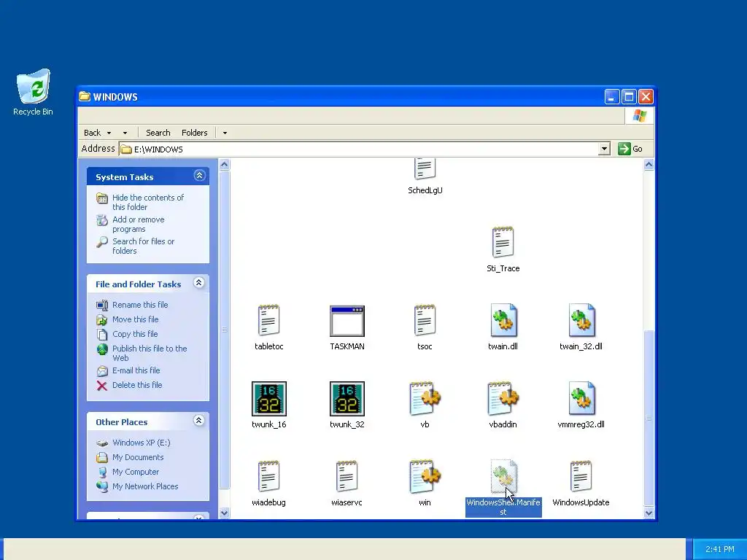Open My Network Places link
Screen dimensions: 747x560
click(145, 486)
